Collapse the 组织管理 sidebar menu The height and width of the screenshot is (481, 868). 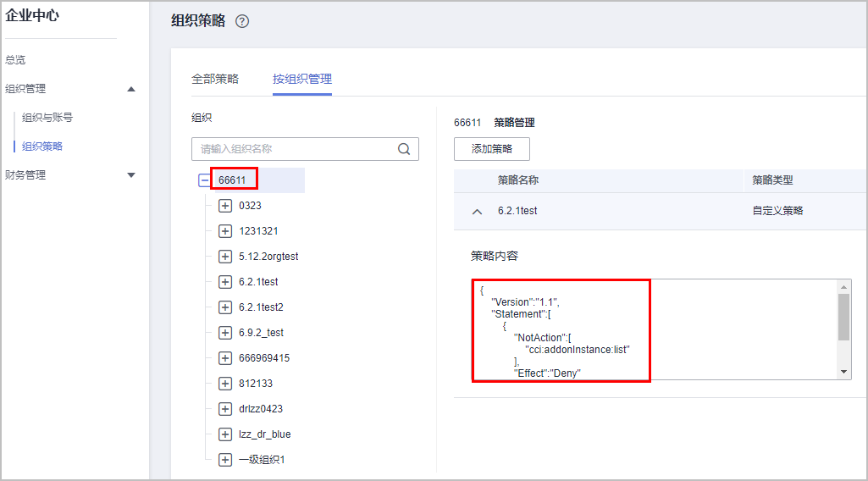tap(131, 89)
